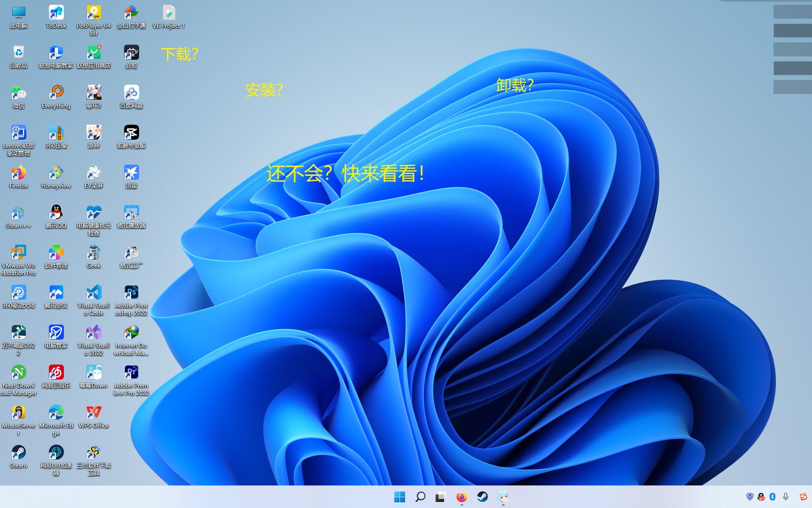Image resolution: width=812 pixels, height=508 pixels.
Task: Launch Firefox from the taskbar
Action: coord(461,496)
